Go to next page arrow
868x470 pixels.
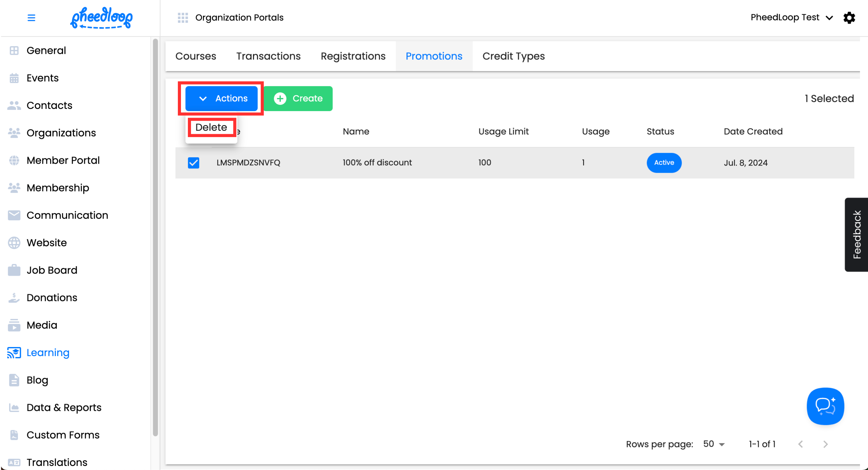(x=825, y=444)
